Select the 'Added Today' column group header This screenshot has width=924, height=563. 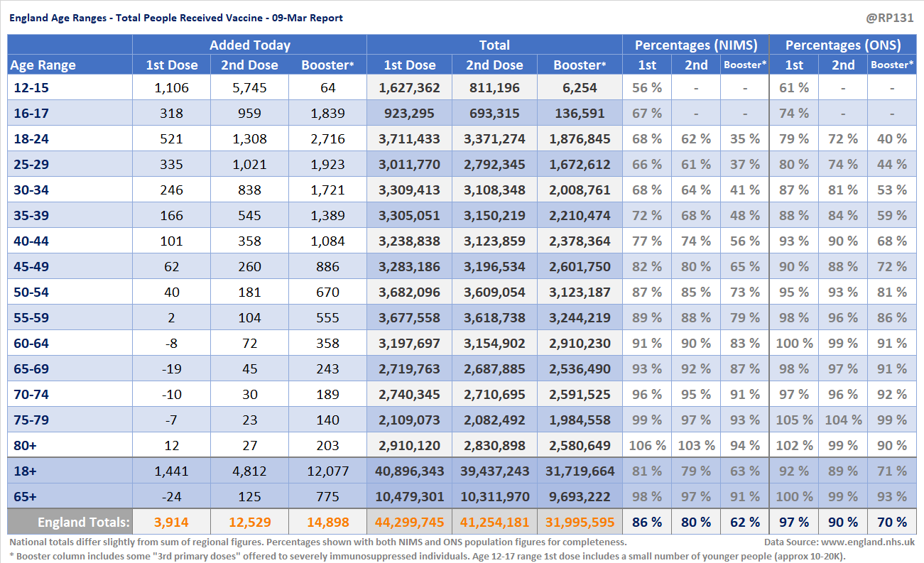point(249,45)
